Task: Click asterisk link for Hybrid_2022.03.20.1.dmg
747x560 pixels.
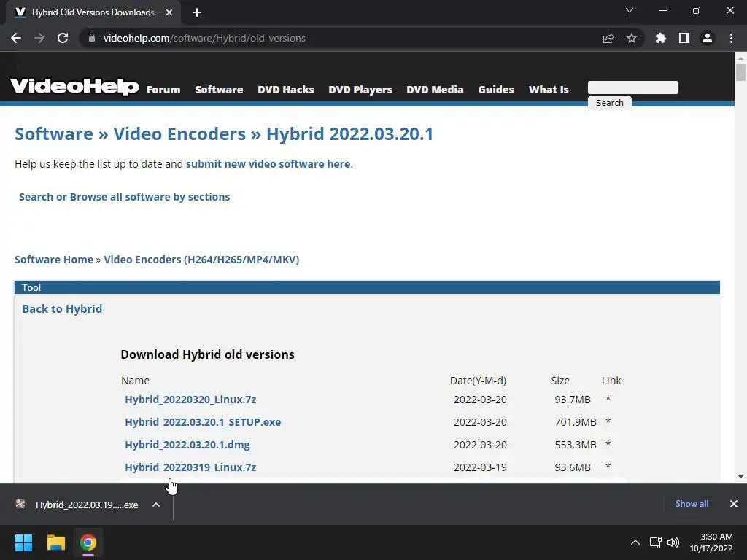Action: point(608,444)
